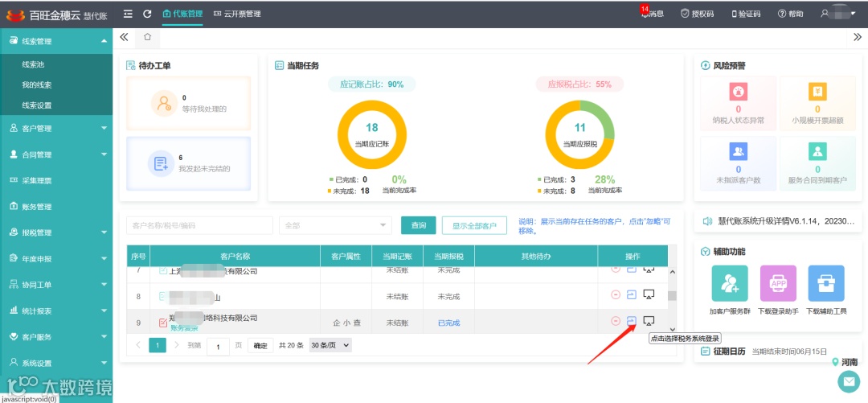Go to next page in pagination
This screenshot has width=868, height=403.
coord(177,345)
